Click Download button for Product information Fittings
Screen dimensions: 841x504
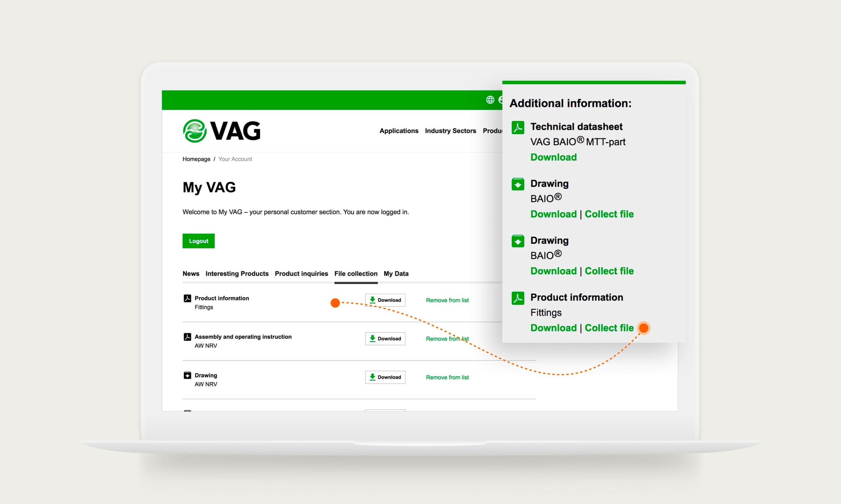[x=385, y=300]
